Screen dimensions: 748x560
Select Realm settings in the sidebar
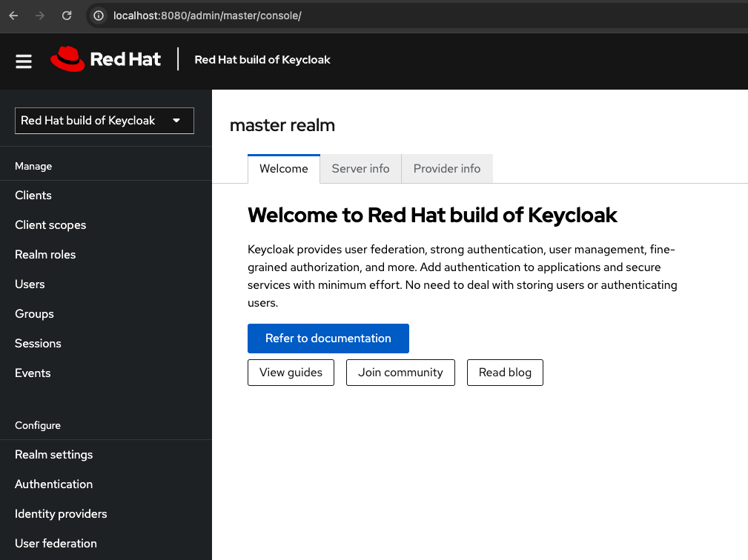click(x=53, y=454)
